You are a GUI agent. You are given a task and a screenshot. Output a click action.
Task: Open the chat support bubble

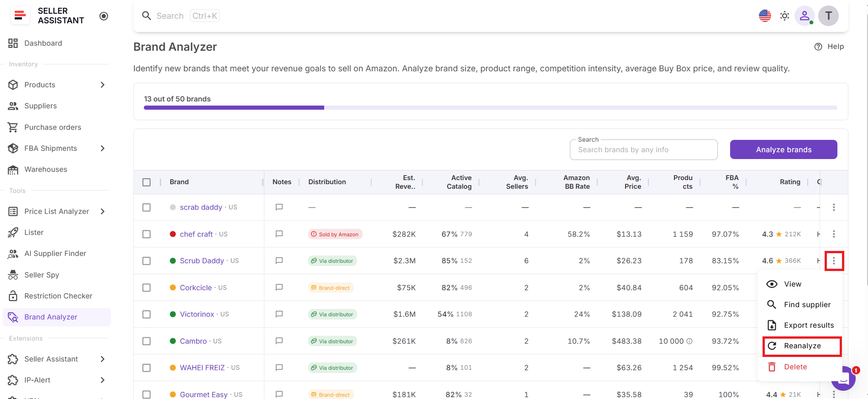pyautogui.click(x=843, y=378)
